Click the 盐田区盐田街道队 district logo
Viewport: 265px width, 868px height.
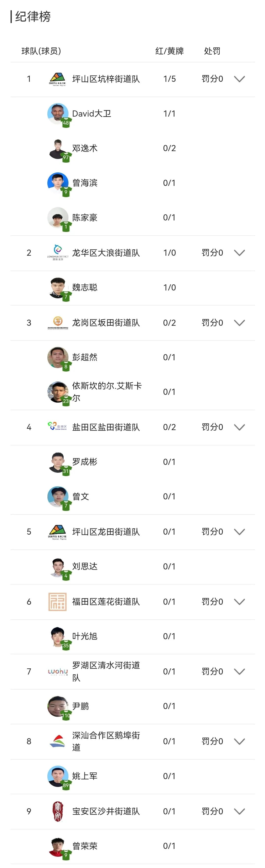coord(58,427)
